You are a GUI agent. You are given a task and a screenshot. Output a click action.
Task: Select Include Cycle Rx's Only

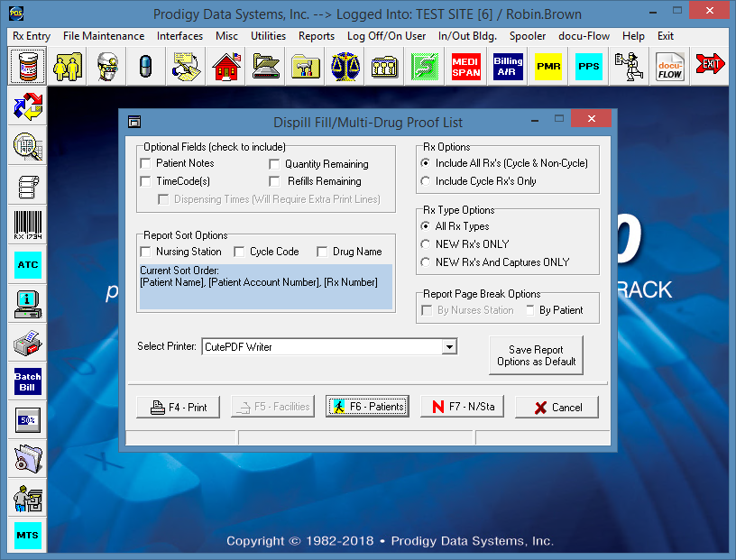[426, 181]
